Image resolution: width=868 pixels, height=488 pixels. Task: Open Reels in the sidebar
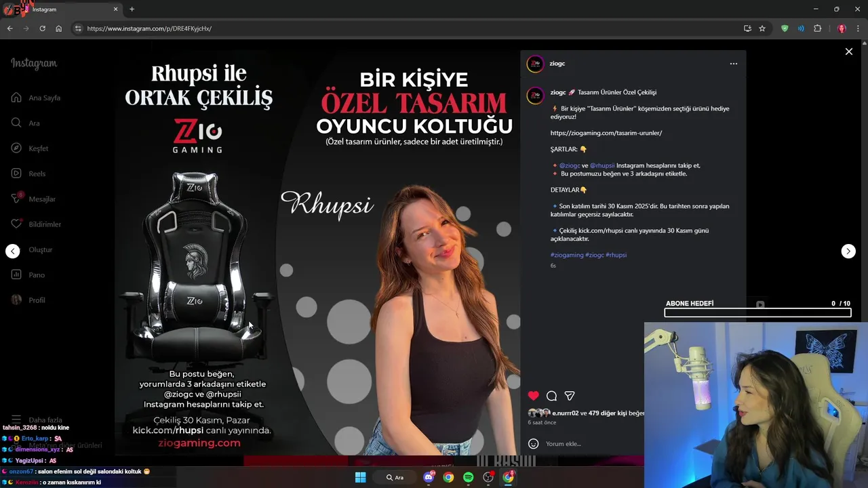tap(28, 174)
